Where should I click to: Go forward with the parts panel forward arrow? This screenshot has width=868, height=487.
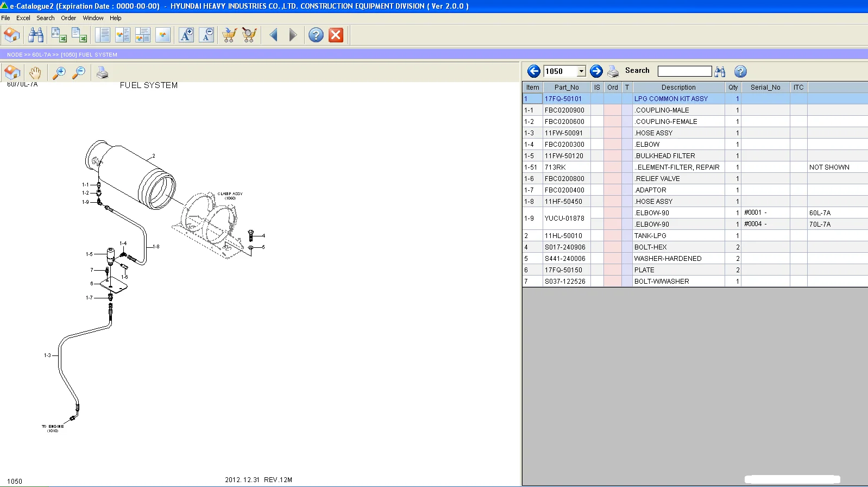pos(596,71)
